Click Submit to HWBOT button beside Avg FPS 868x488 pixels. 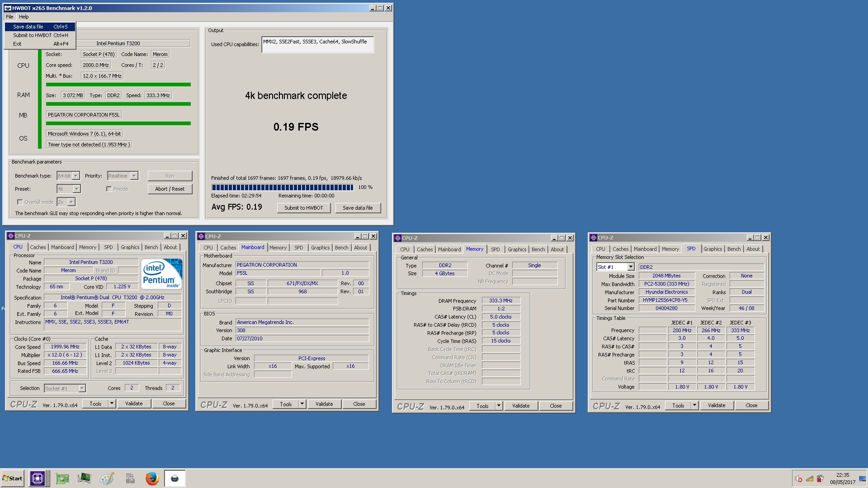click(x=304, y=208)
